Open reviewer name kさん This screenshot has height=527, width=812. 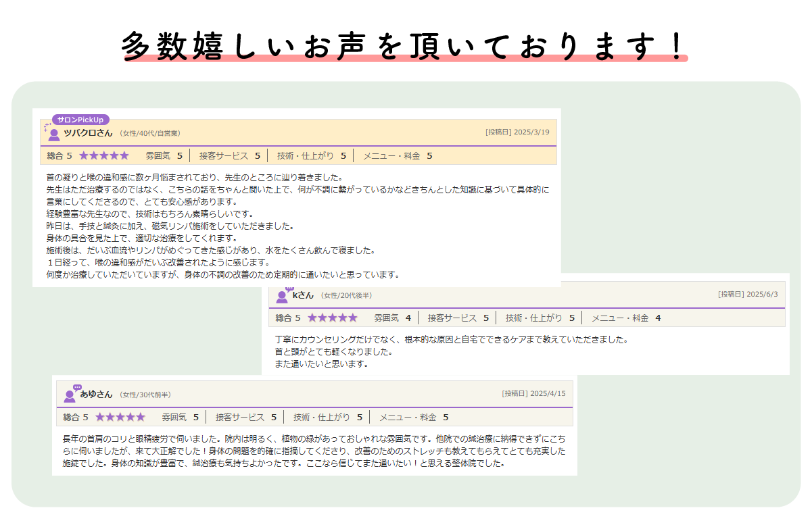tap(303, 295)
